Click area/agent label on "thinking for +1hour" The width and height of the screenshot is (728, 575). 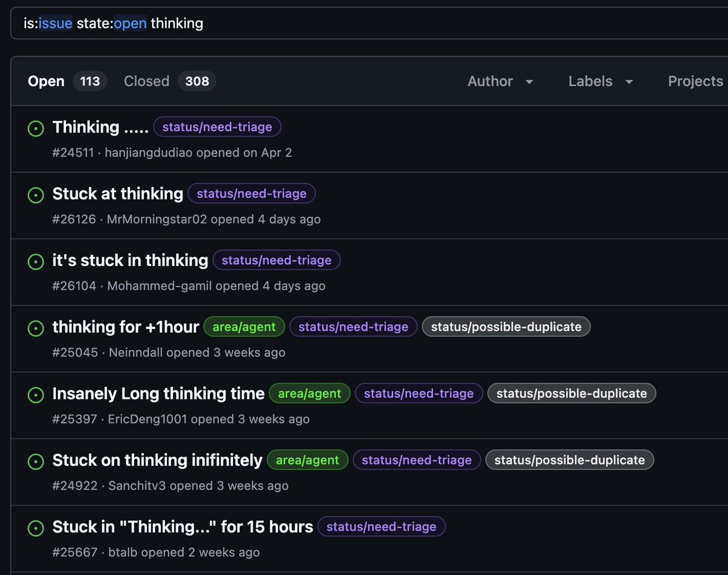click(244, 327)
